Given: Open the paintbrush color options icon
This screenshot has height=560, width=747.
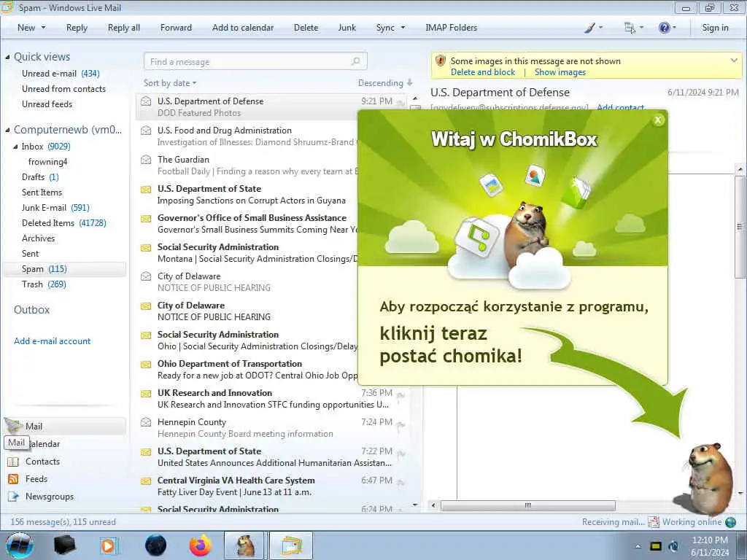Looking at the screenshot, I should click(x=589, y=28).
